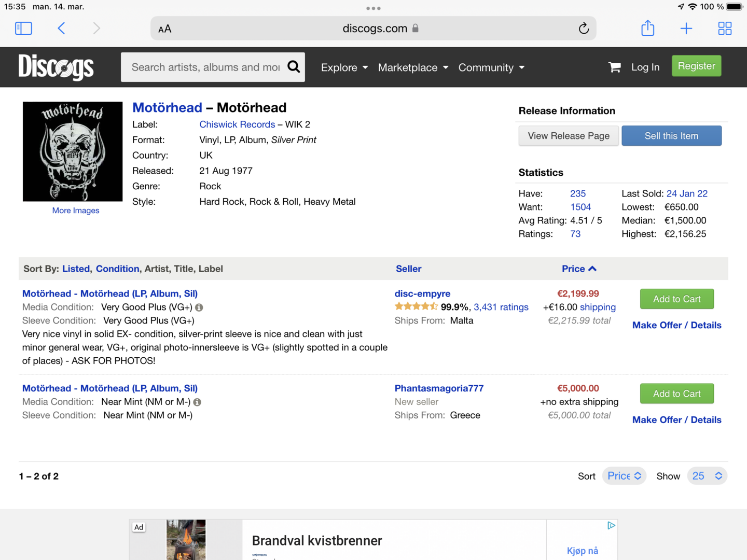Reload the discogs.com page
The image size is (747, 560).
coord(584,29)
